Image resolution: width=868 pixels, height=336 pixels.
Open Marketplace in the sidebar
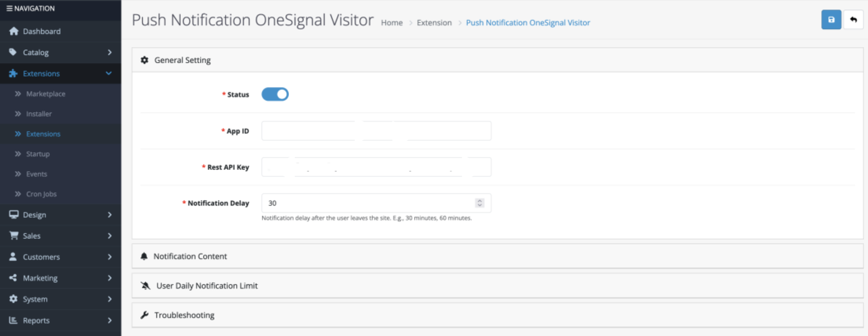(x=46, y=94)
